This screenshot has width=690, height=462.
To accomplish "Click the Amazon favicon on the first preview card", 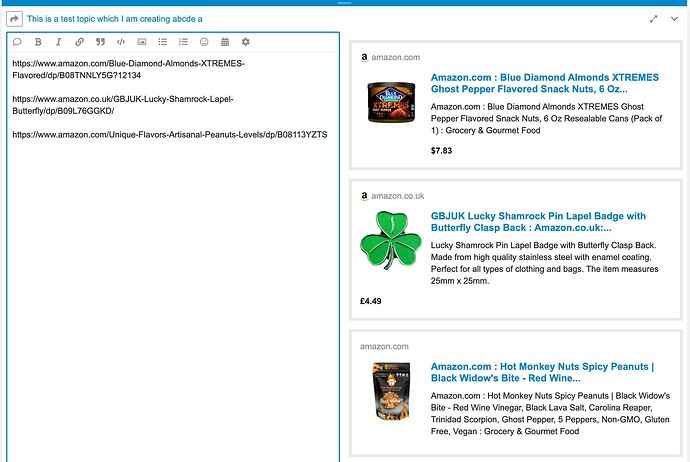I will tap(364, 57).
